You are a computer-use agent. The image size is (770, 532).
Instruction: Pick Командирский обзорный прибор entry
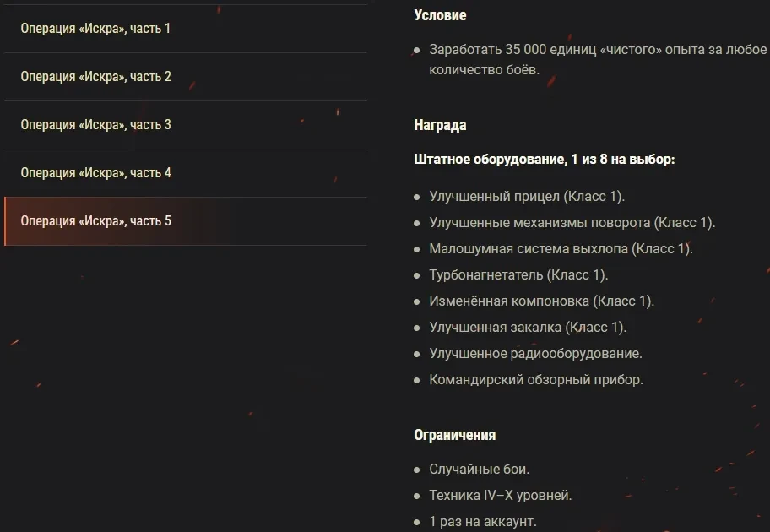click(x=536, y=380)
